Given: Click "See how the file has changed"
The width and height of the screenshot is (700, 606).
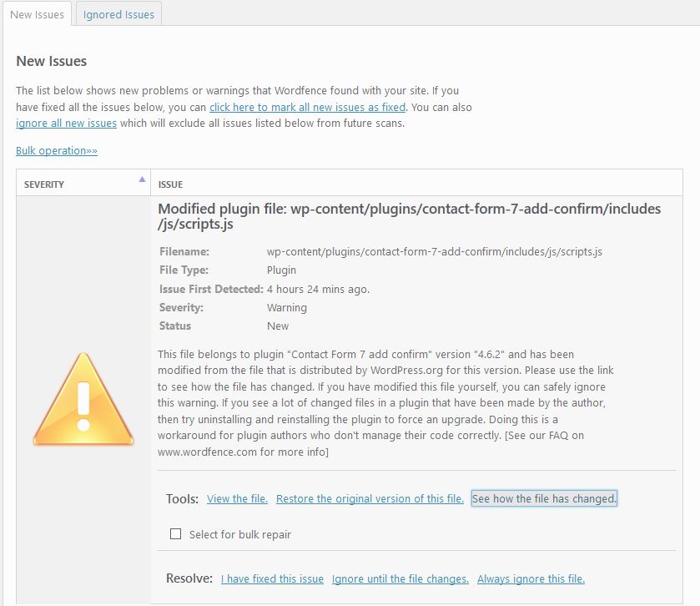Looking at the screenshot, I should [543, 498].
